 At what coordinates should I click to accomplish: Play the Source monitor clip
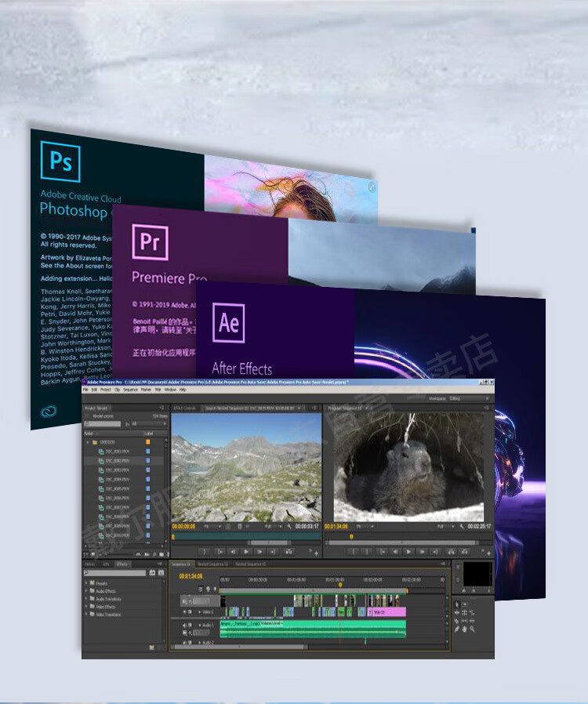(246, 552)
